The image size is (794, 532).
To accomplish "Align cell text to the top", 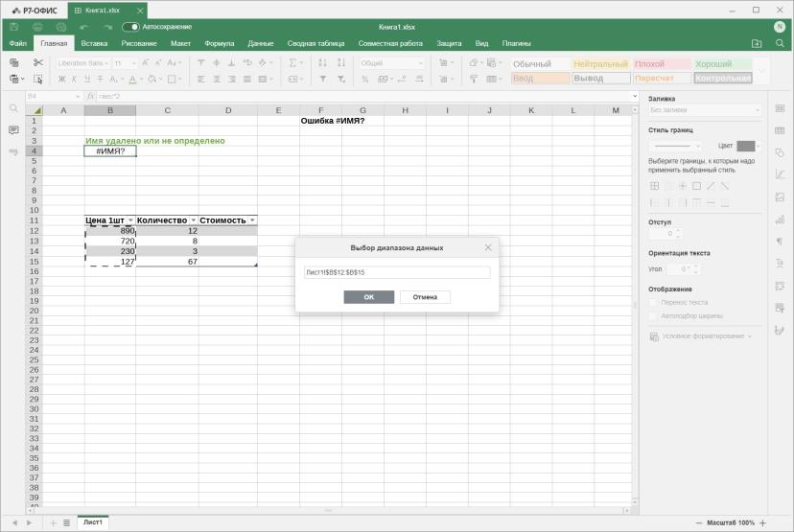I will 201,62.
